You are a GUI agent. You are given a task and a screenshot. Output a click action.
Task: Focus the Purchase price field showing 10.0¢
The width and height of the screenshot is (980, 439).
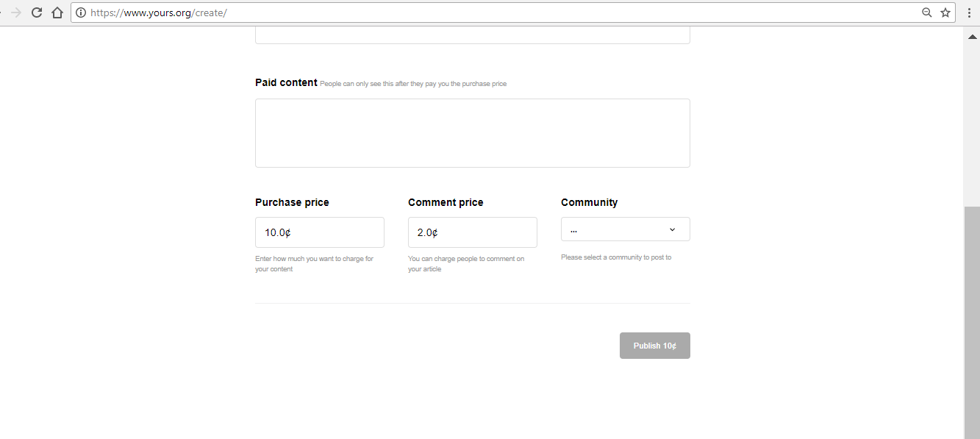coord(320,232)
